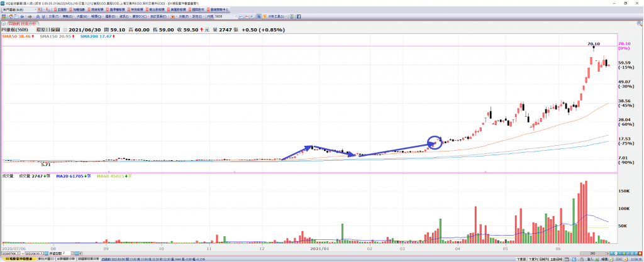Toggle the cursor pointer tool in toolbar

[x=258, y=16]
